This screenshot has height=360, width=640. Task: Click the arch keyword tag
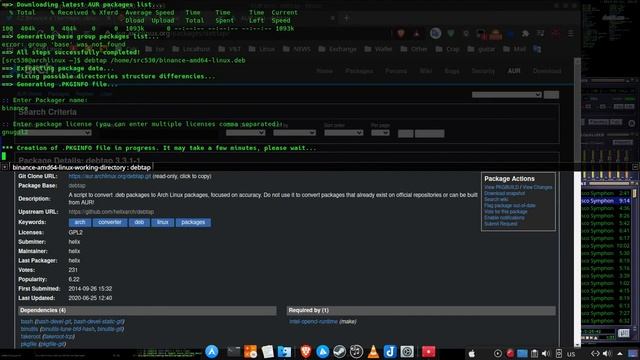click(80, 222)
